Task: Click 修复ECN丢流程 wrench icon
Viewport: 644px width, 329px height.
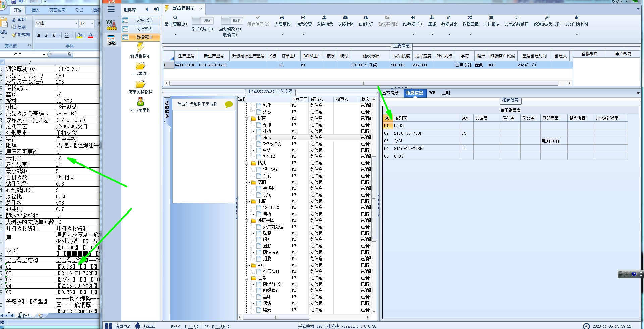Action: [x=547, y=18]
